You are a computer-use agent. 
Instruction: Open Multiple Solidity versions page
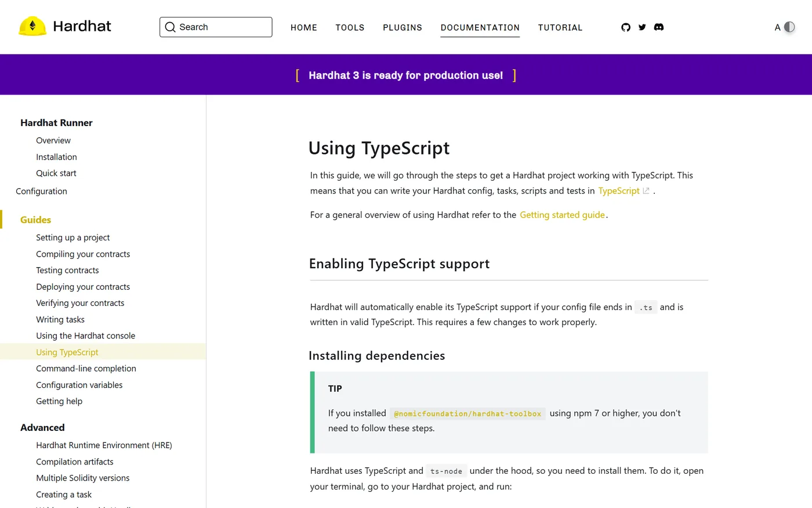pyautogui.click(x=83, y=478)
